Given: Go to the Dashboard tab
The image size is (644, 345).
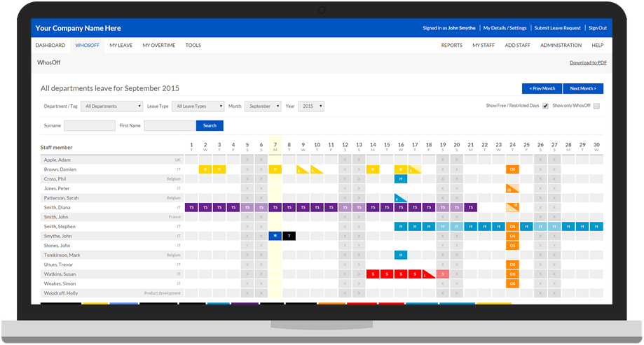Looking at the screenshot, I should 50,45.
